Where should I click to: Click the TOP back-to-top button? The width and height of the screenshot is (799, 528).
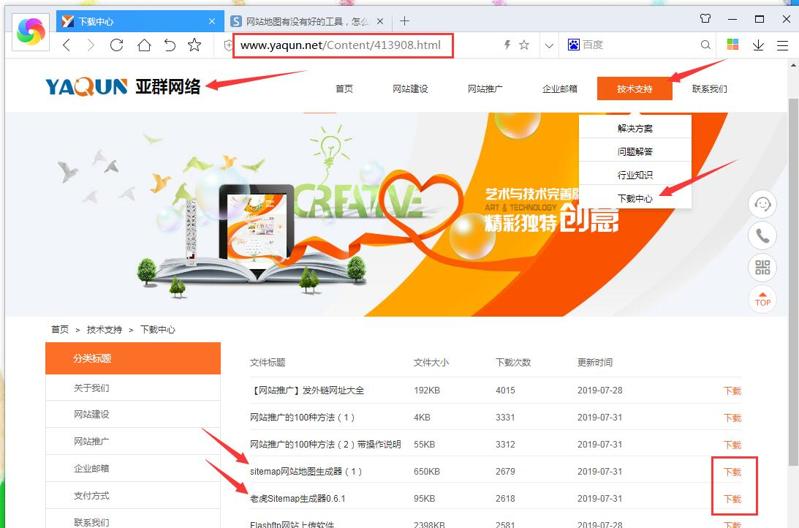tap(762, 299)
